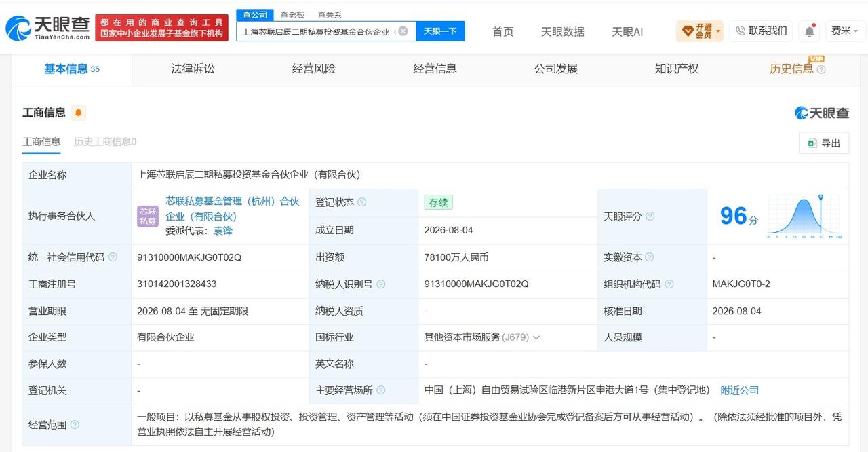The image size is (868, 452).
Task: Click help icon next to 经营范围
Action: pos(75,425)
